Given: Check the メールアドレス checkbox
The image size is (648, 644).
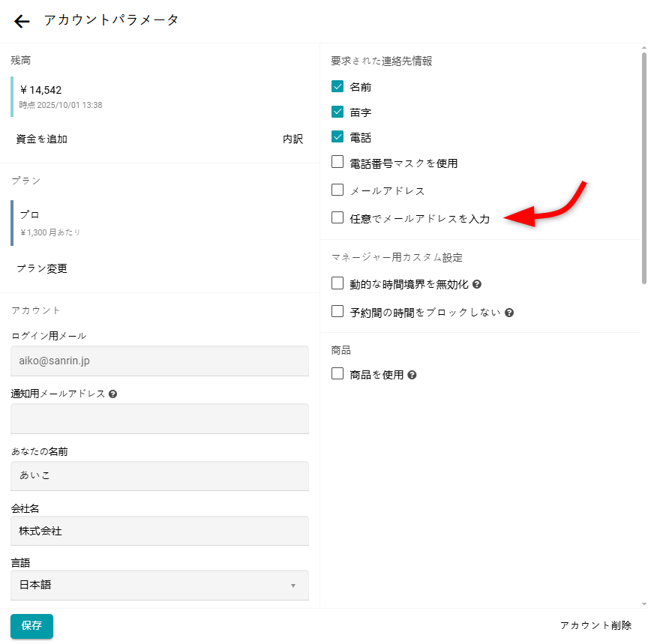Looking at the screenshot, I should click(x=337, y=190).
